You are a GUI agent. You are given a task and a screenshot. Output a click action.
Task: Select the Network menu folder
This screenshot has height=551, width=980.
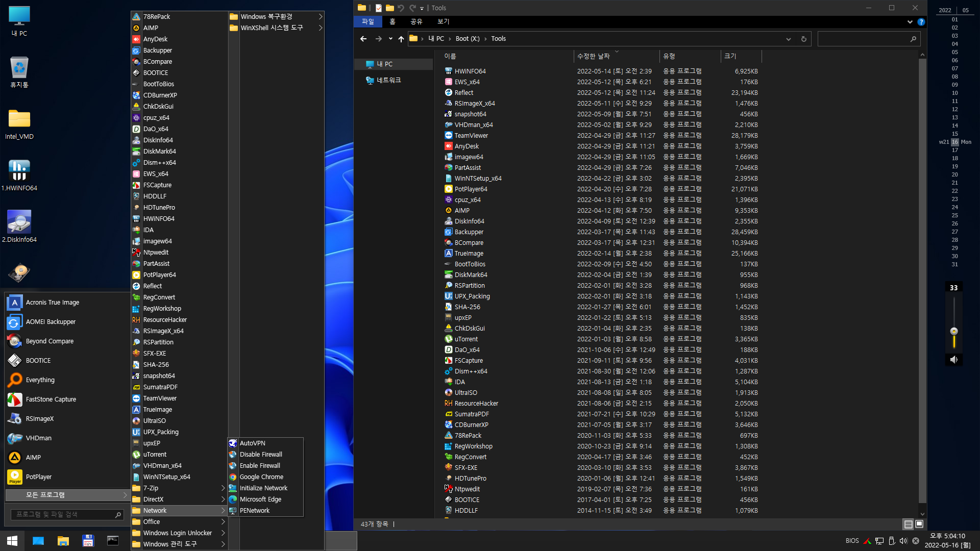point(179,511)
